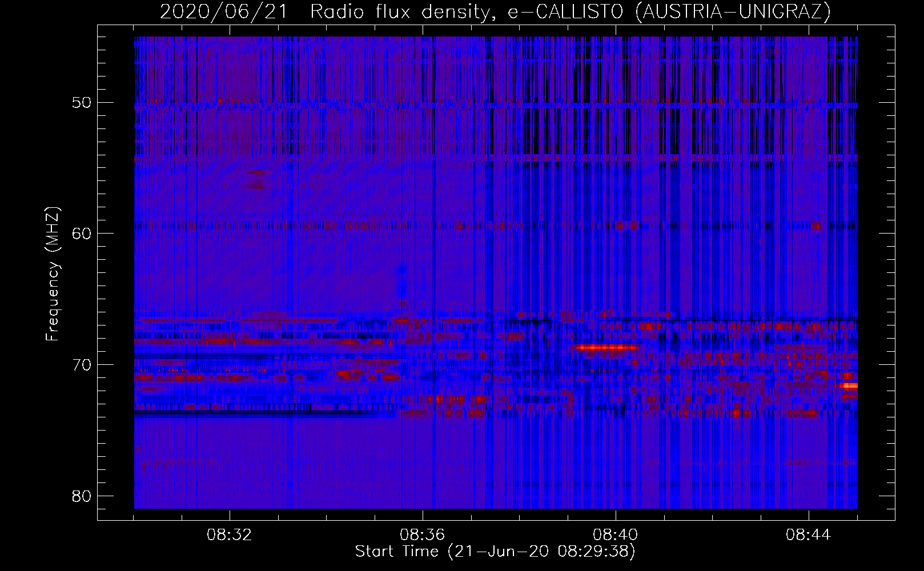This screenshot has width=924, height=571.
Task: Click the bright orange emission at the spectrogram's right edge
Action: coord(849,386)
